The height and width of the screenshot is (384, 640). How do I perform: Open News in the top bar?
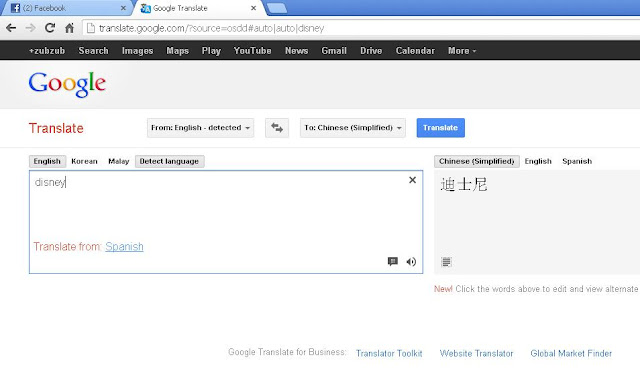(296, 51)
